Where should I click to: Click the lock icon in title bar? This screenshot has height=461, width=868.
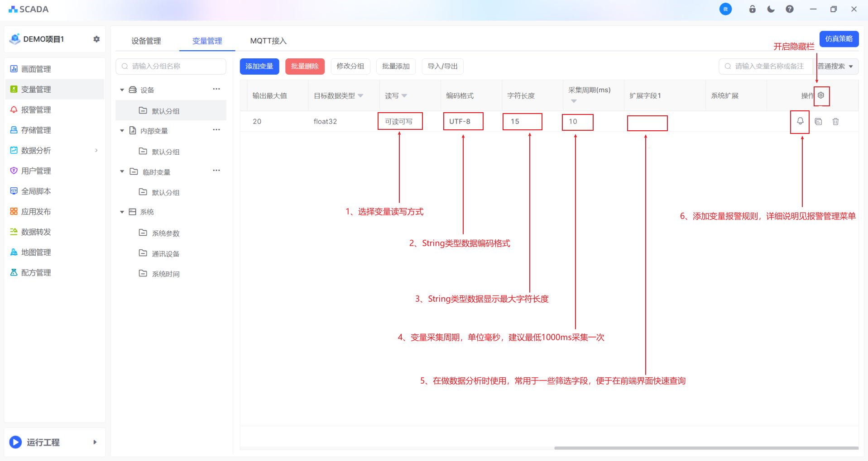752,9
